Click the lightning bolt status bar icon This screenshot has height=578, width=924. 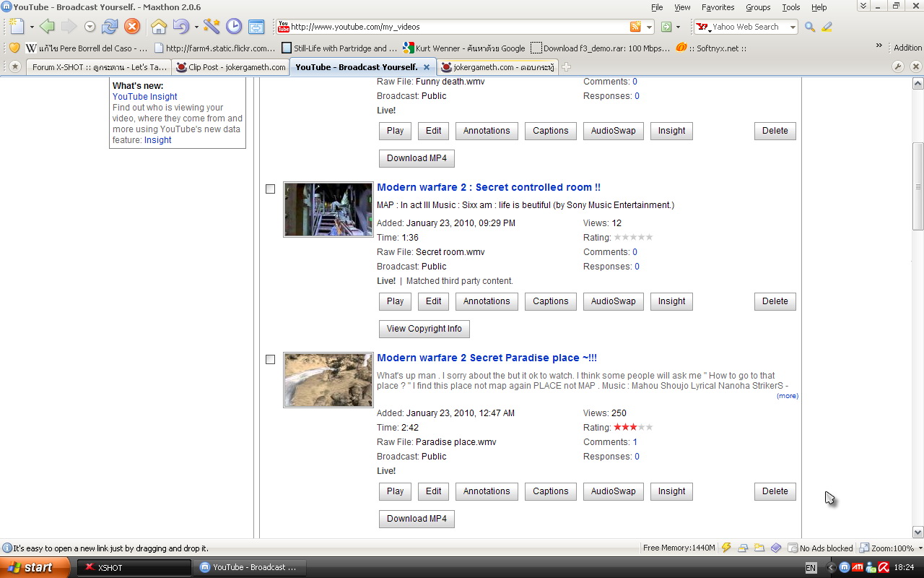pyautogui.click(x=727, y=548)
